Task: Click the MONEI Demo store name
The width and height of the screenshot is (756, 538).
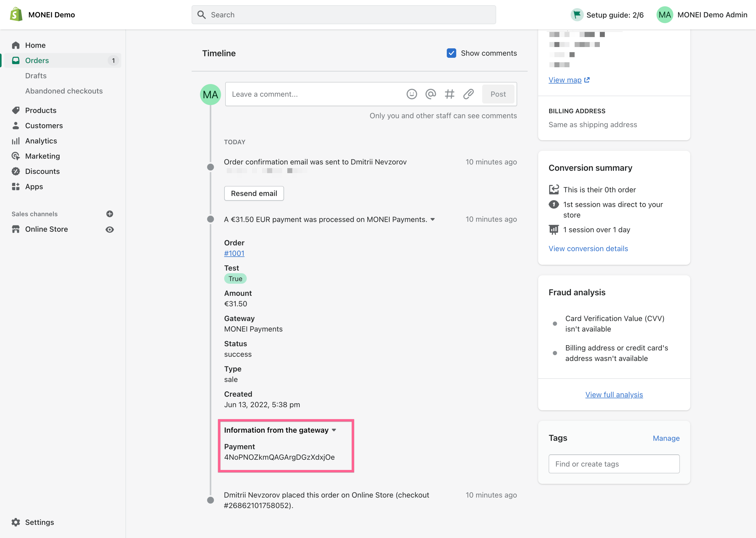Action: 52,14
